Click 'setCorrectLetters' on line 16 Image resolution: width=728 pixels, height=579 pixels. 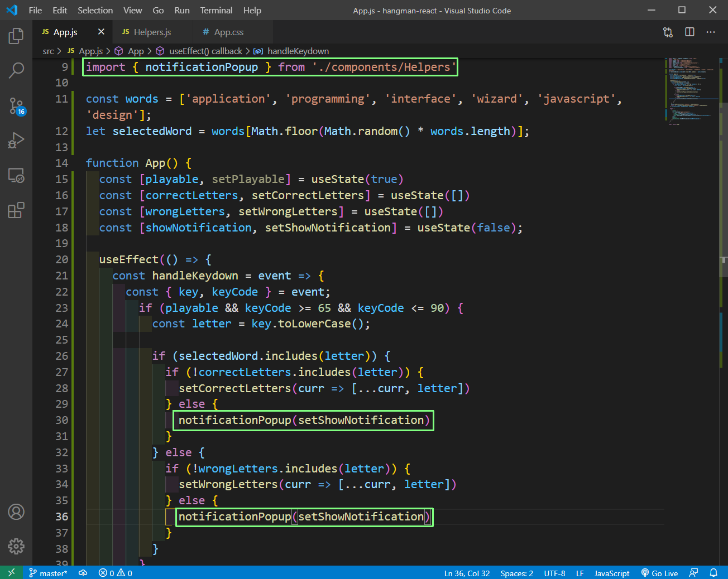click(x=308, y=195)
